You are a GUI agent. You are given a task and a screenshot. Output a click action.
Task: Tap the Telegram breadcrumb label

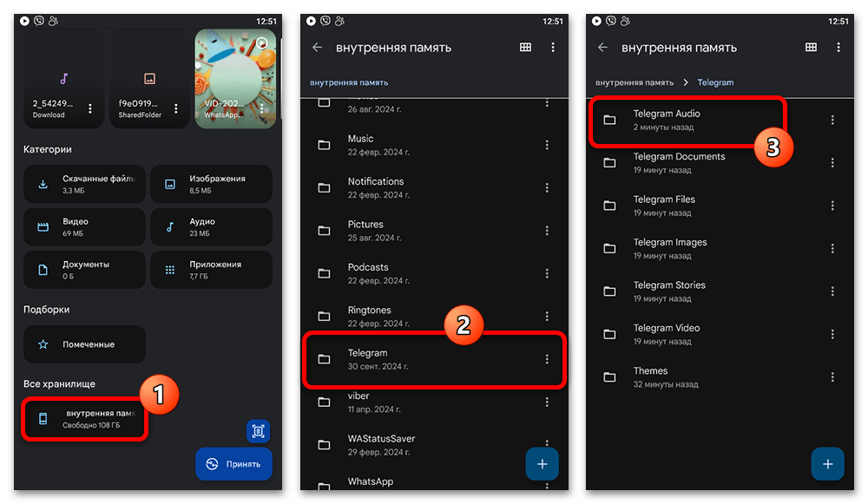pyautogui.click(x=715, y=82)
